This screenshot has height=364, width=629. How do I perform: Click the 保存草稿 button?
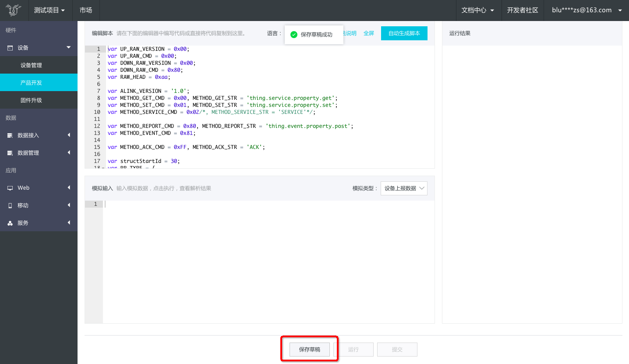(310, 350)
